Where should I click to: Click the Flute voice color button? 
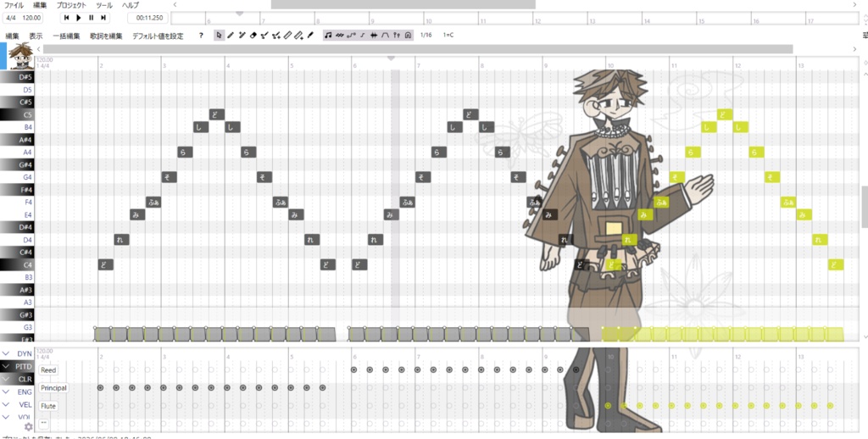[x=48, y=406]
